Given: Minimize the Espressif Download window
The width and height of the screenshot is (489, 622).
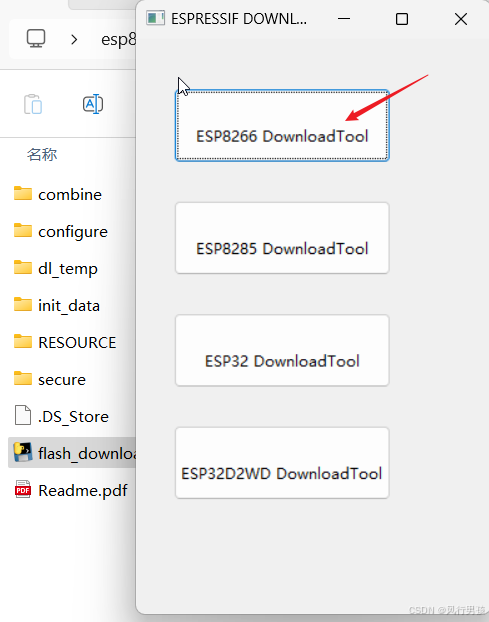Looking at the screenshot, I should point(344,19).
